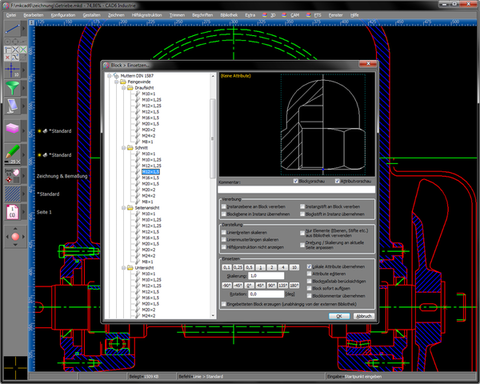
Task: Open the Zeichnen menu
Action: 116,15
